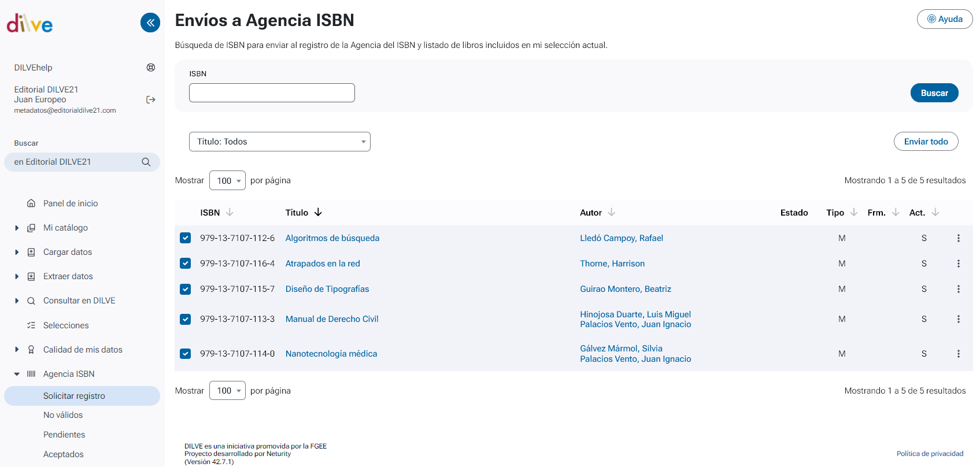980x467 pixels.
Task: Click the Agencia ISBN barcode icon
Action: coord(31,374)
